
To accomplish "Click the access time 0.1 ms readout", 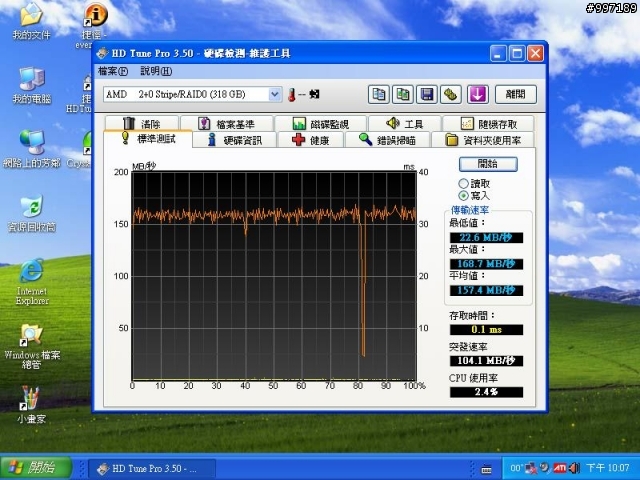I will [486, 329].
